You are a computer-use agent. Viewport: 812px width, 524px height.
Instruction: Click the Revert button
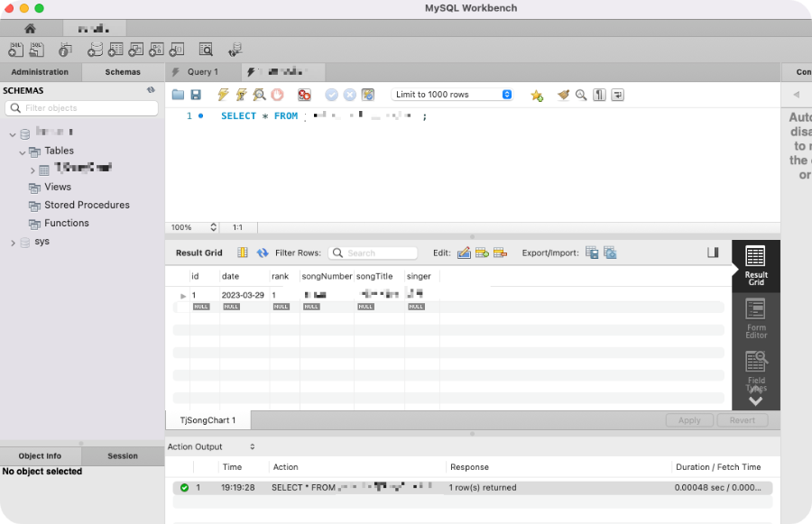point(743,420)
